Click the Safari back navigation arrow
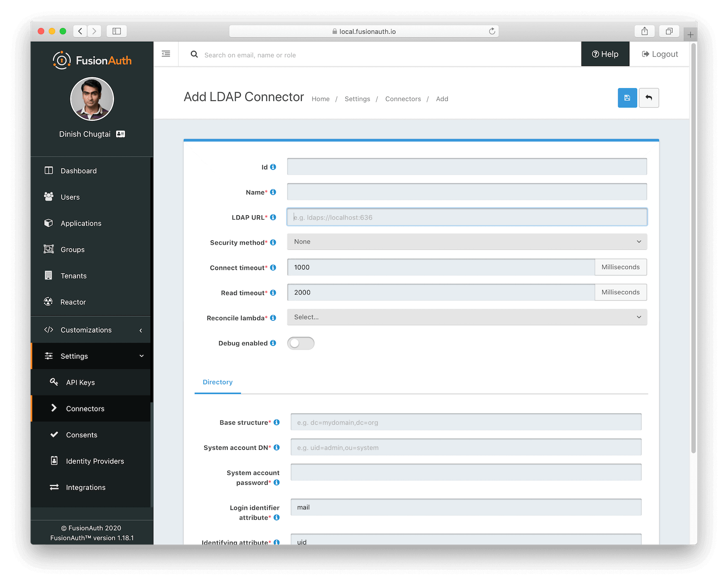The image size is (728, 585). click(80, 31)
